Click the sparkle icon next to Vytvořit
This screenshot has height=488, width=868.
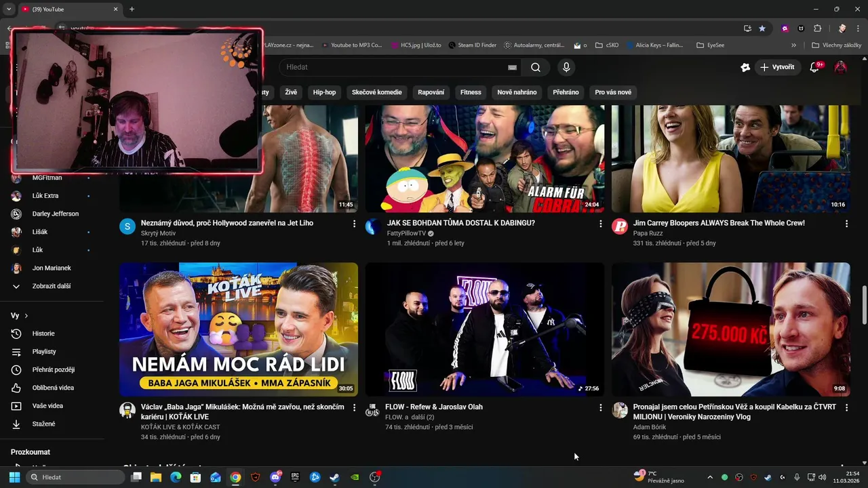tap(745, 67)
